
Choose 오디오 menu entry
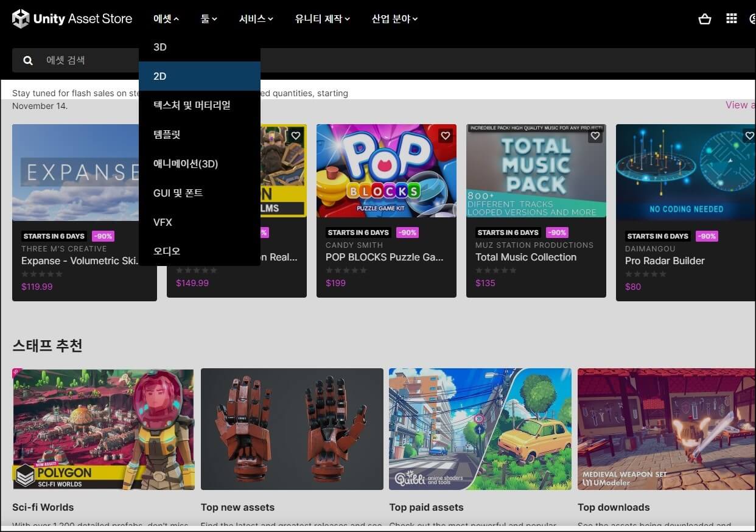click(200, 251)
